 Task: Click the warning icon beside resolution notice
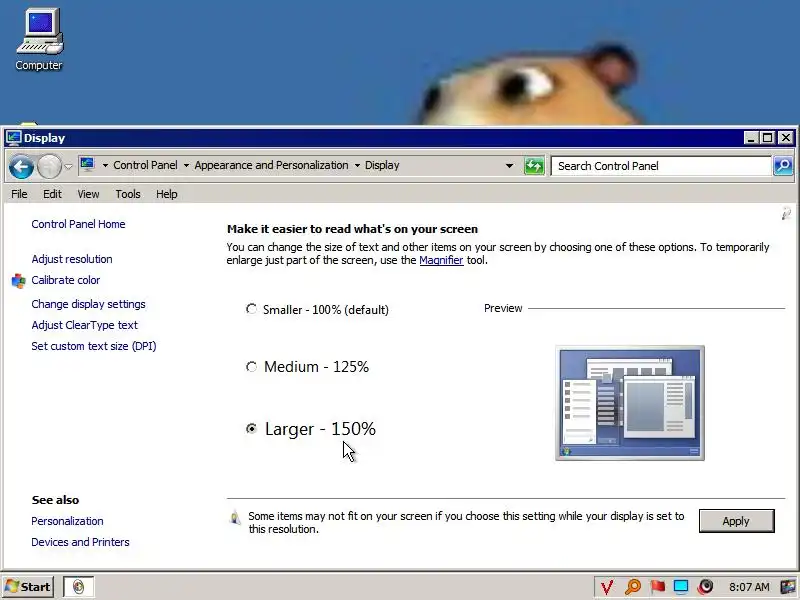coord(235,517)
